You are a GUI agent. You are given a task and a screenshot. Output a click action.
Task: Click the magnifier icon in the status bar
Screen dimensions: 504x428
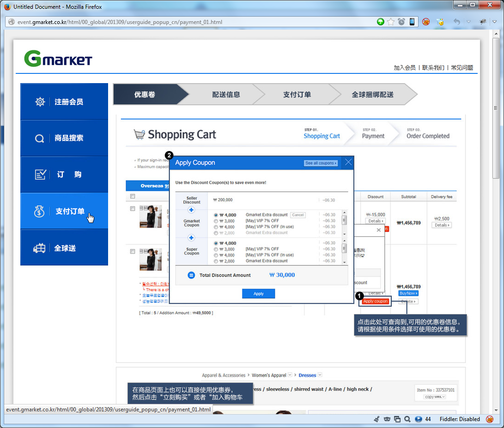pyautogui.click(x=407, y=419)
